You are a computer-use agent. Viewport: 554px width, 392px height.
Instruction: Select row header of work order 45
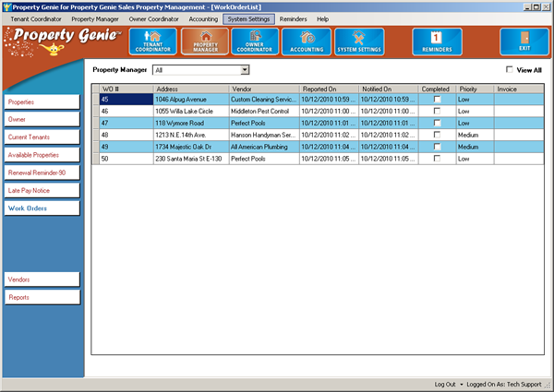[x=95, y=99]
